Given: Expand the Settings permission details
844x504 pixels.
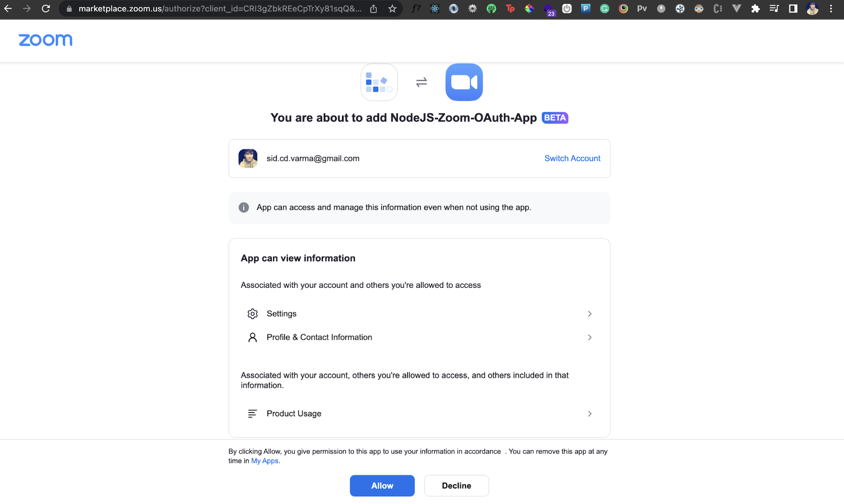Looking at the screenshot, I should 589,314.
